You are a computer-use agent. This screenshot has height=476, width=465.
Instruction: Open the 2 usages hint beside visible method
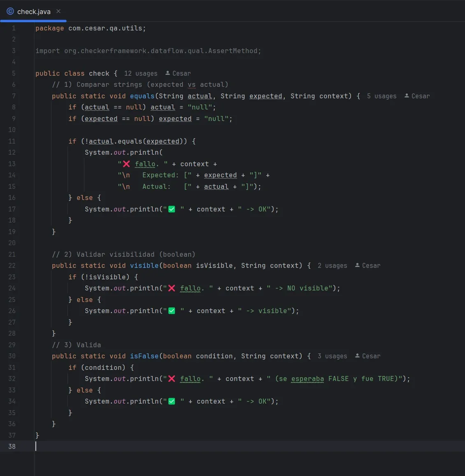click(x=332, y=266)
